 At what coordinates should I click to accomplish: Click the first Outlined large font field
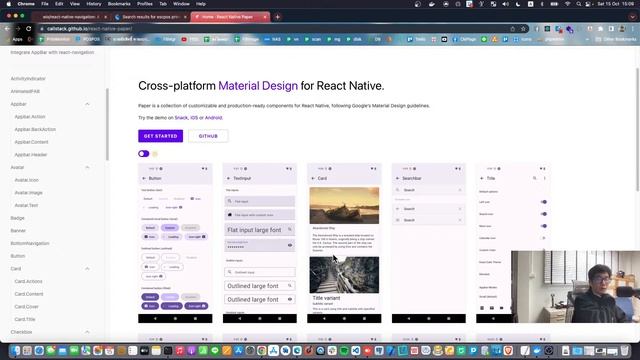[x=260, y=286]
